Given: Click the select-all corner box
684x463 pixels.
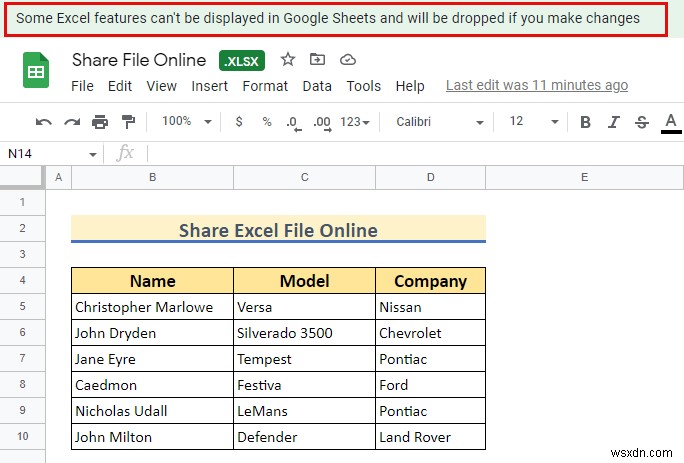Looking at the screenshot, I should [x=22, y=177].
